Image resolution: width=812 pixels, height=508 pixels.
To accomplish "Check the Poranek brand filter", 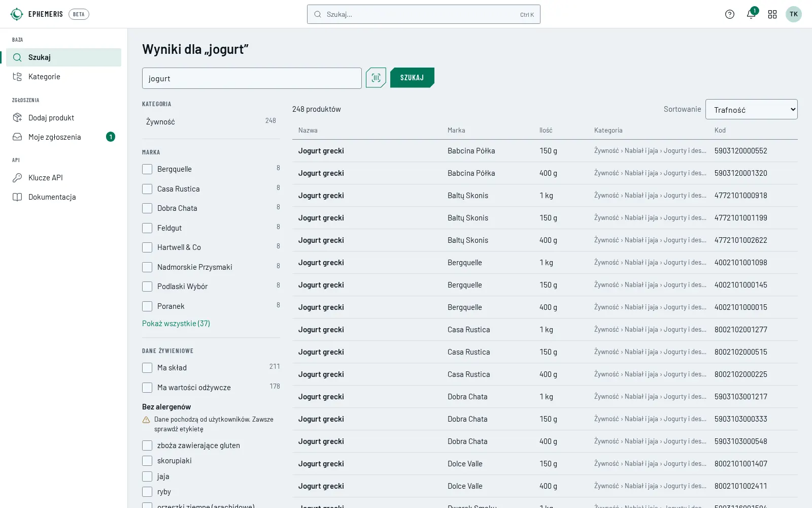I will [x=147, y=306].
